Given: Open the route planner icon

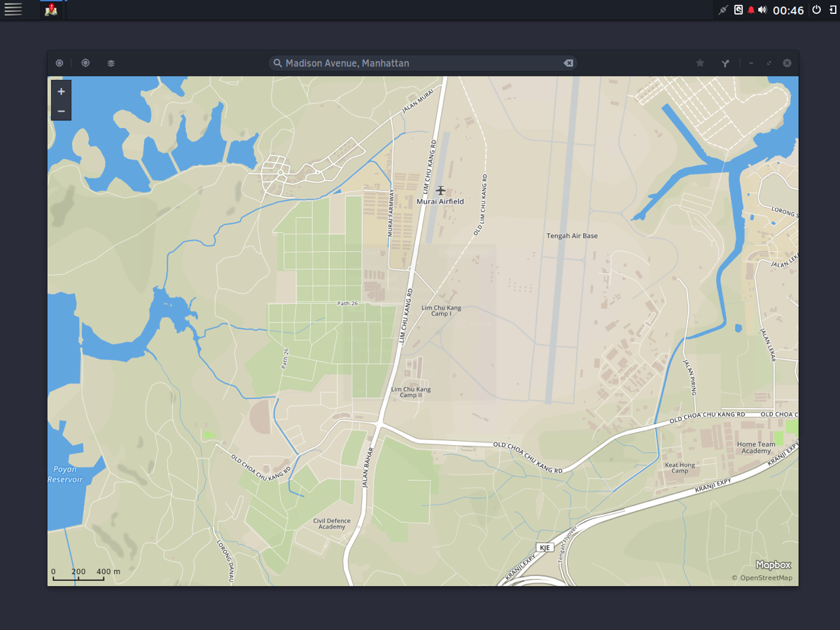Looking at the screenshot, I should 726,63.
